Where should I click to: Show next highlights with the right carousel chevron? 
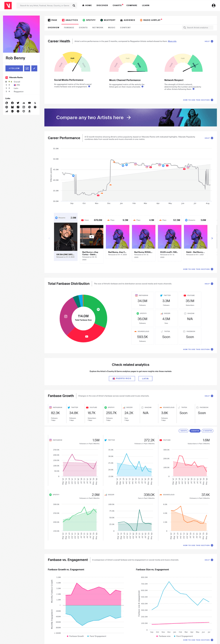(x=212, y=238)
